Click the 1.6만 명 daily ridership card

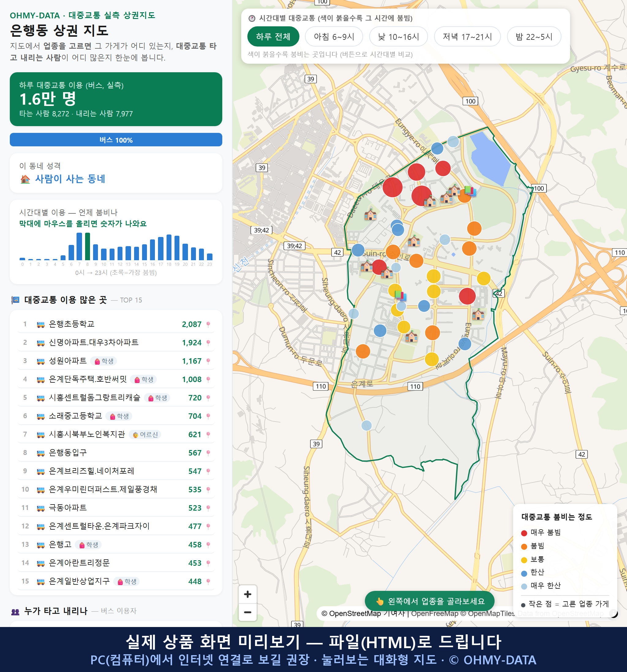point(116,99)
